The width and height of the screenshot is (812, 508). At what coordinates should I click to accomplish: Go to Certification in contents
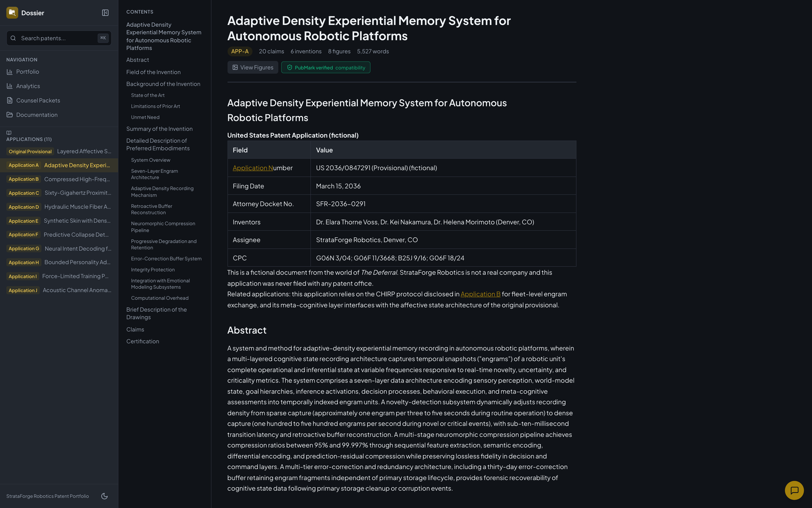click(x=143, y=341)
